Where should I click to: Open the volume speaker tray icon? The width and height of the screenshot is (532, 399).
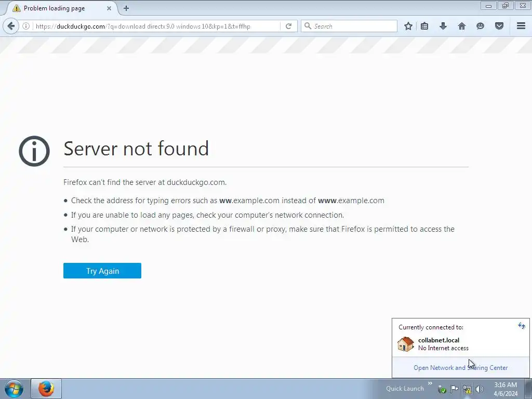479,389
